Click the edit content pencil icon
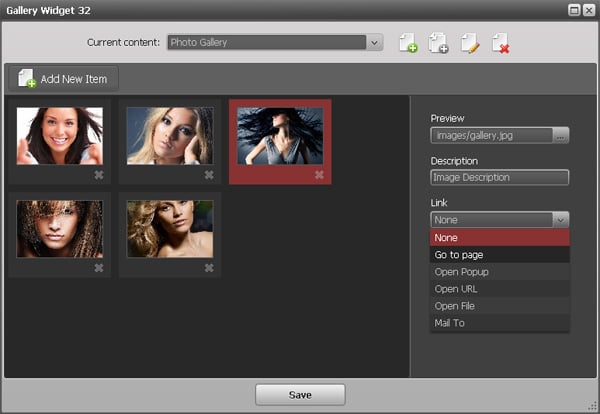 (469, 43)
